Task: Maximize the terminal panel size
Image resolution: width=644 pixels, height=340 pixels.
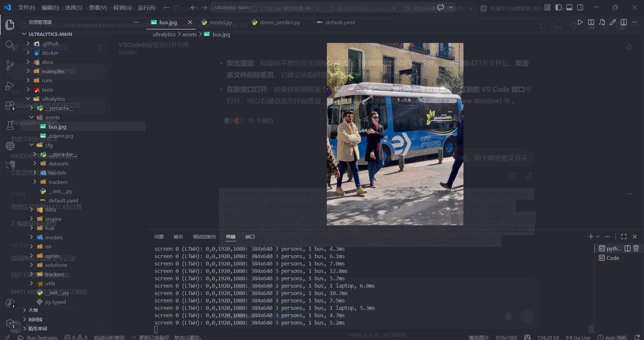Action: pos(624,237)
